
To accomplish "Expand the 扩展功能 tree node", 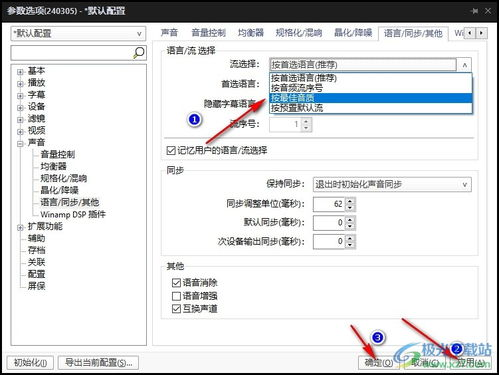I will click(20, 228).
